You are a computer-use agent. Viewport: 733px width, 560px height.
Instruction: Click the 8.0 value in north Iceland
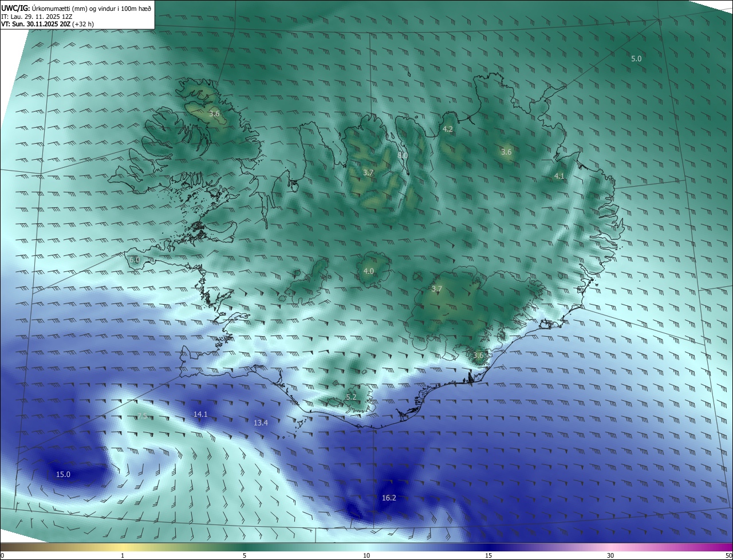coord(403,155)
